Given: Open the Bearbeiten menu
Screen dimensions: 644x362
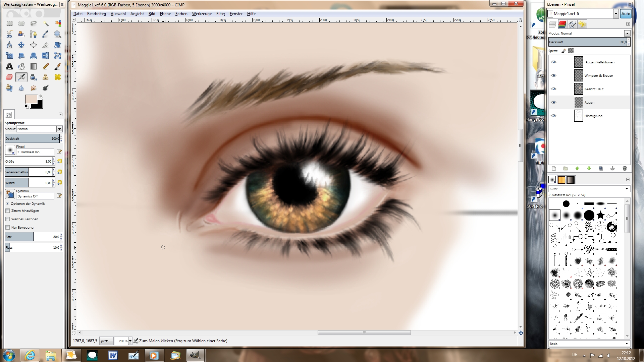Looking at the screenshot, I should tap(97, 14).
